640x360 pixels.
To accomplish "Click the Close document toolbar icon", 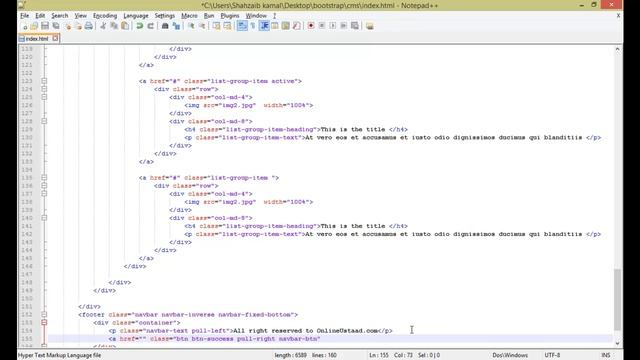I will click(68, 26).
